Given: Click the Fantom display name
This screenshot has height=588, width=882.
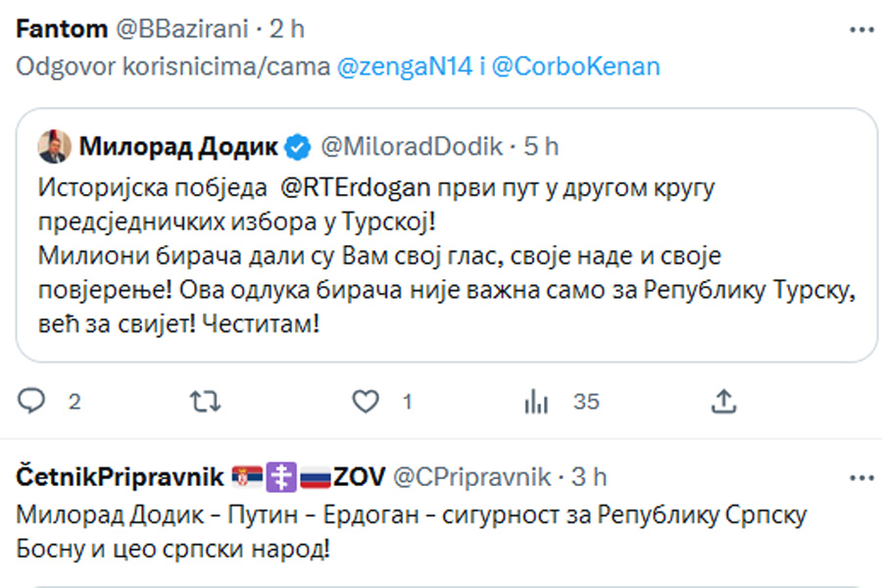Looking at the screenshot, I should click(62, 29).
